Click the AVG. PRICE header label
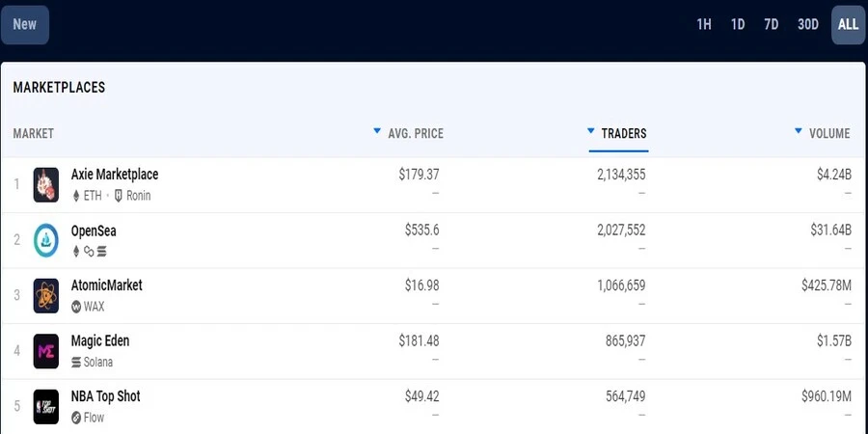Screen dimensions: 868x434 click(x=416, y=133)
